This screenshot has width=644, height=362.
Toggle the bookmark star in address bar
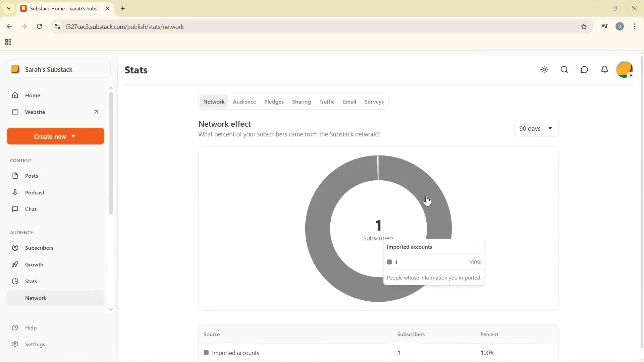[x=584, y=26]
